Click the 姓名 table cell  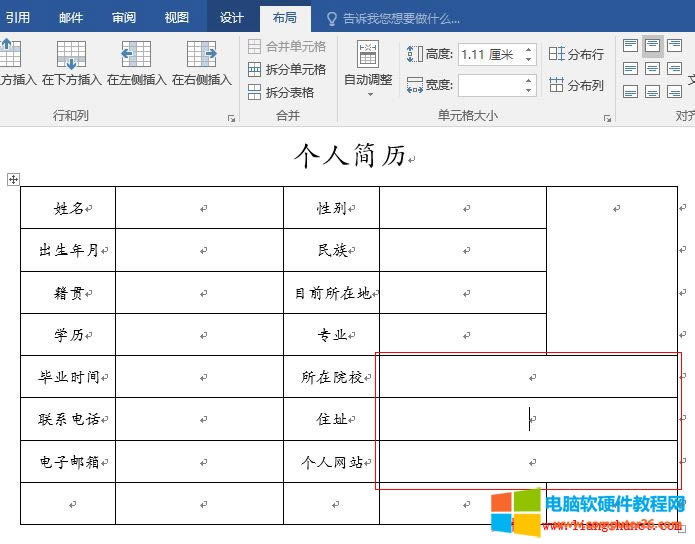pyautogui.click(x=68, y=207)
